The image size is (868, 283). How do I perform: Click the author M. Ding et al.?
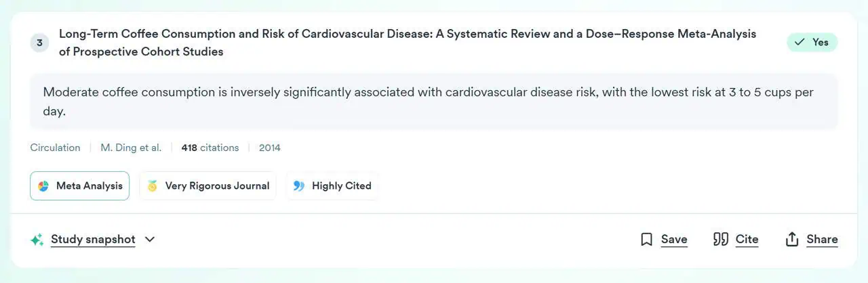pos(131,148)
